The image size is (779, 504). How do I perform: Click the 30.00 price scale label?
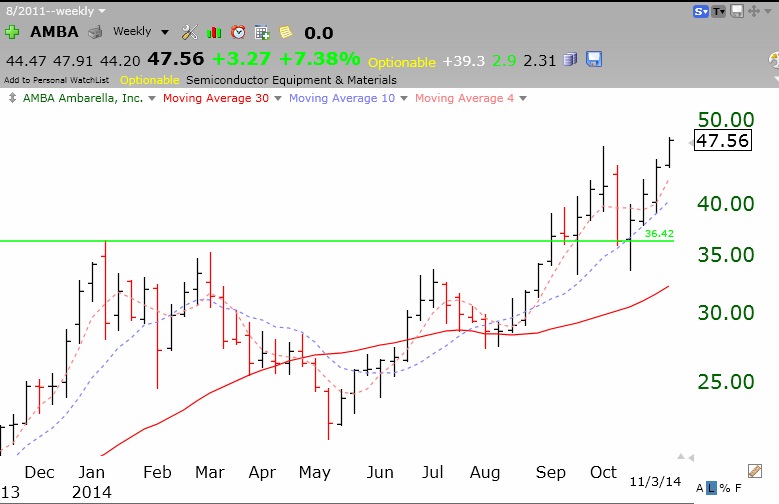tap(726, 313)
